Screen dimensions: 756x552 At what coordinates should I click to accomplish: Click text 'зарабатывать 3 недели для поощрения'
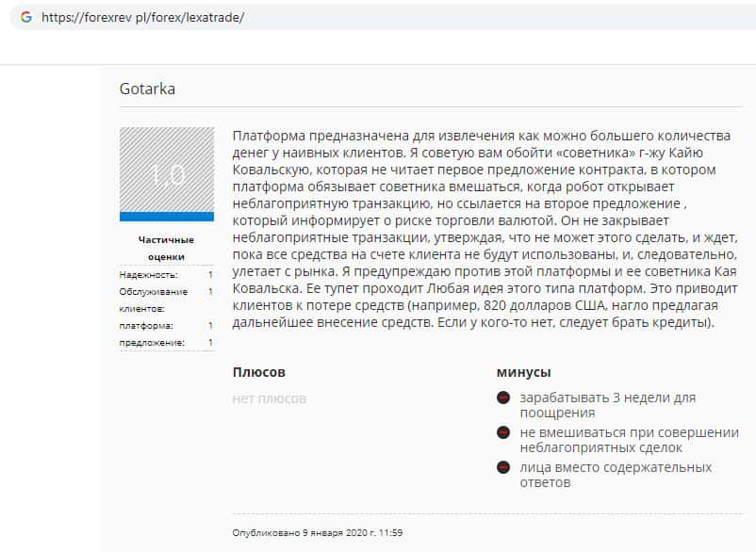pyautogui.click(x=608, y=405)
